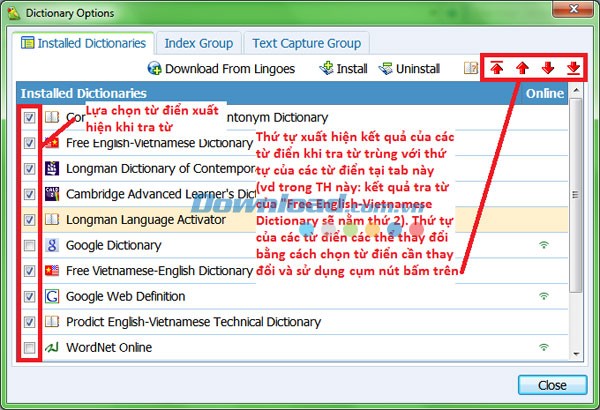Uncheck the Longman Language Activator checkbox
This screenshot has height=410, width=600.
click(29, 219)
